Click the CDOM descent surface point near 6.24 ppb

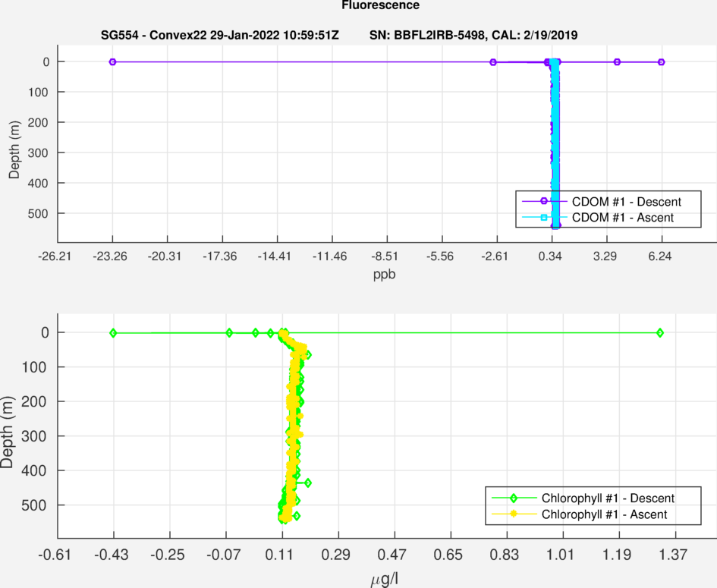coord(661,61)
